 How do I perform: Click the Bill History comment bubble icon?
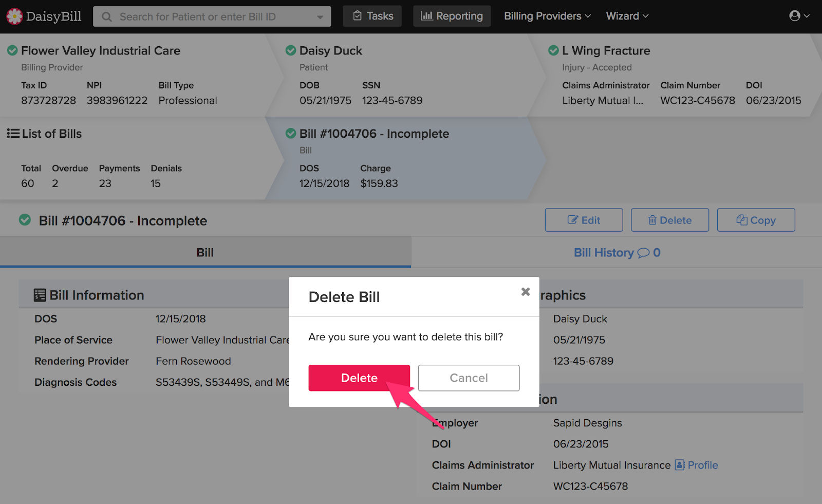pyautogui.click(x=643, y=253)
